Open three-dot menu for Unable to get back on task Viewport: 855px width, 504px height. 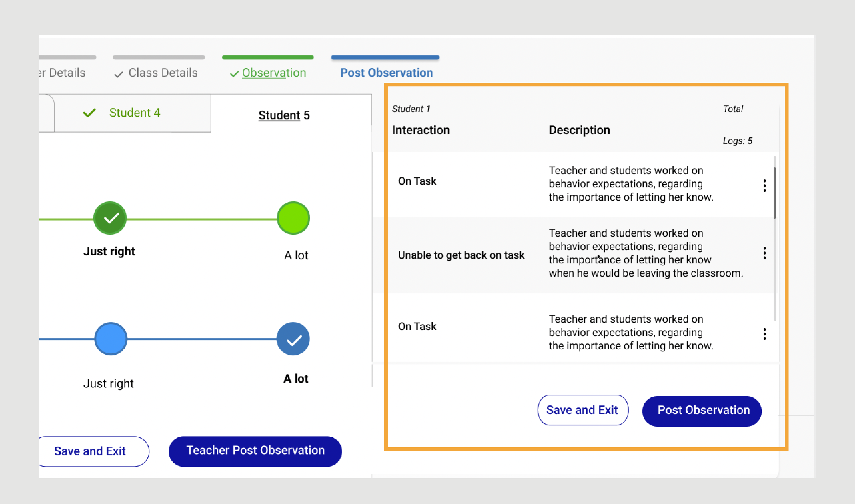click(x=764, y=253)
